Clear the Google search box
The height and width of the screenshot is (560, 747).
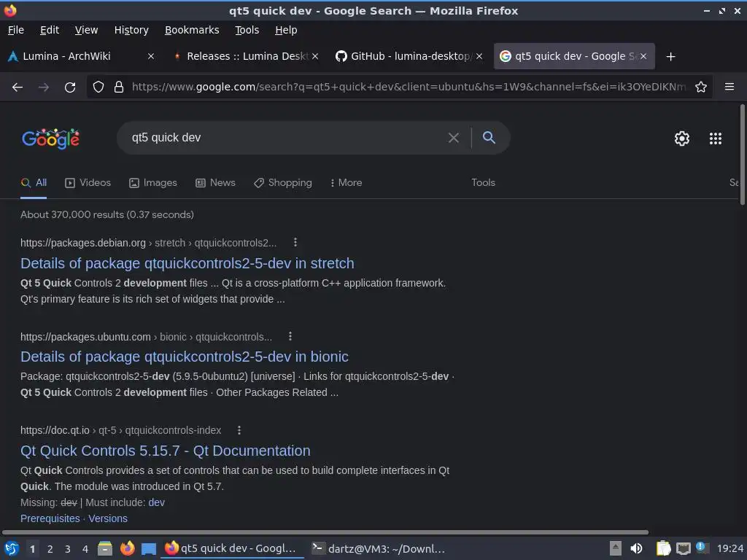(454, 138)
